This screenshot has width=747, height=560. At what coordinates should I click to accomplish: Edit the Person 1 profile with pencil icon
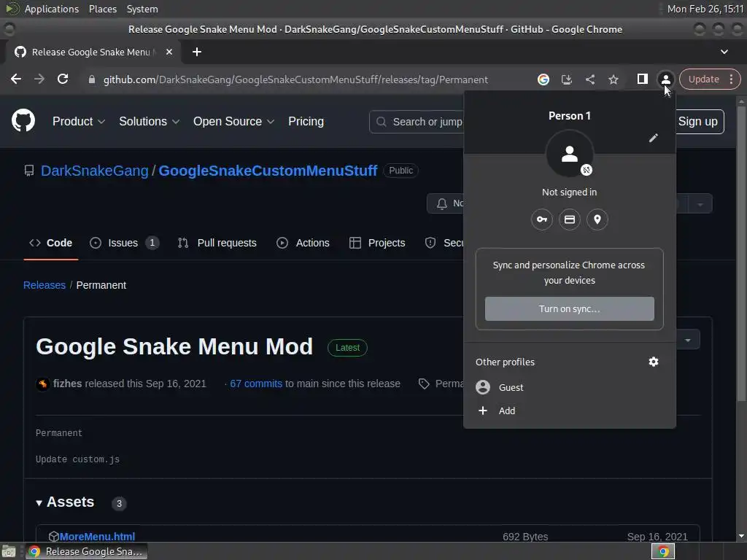pyautogui.click(x=653, y=138)
